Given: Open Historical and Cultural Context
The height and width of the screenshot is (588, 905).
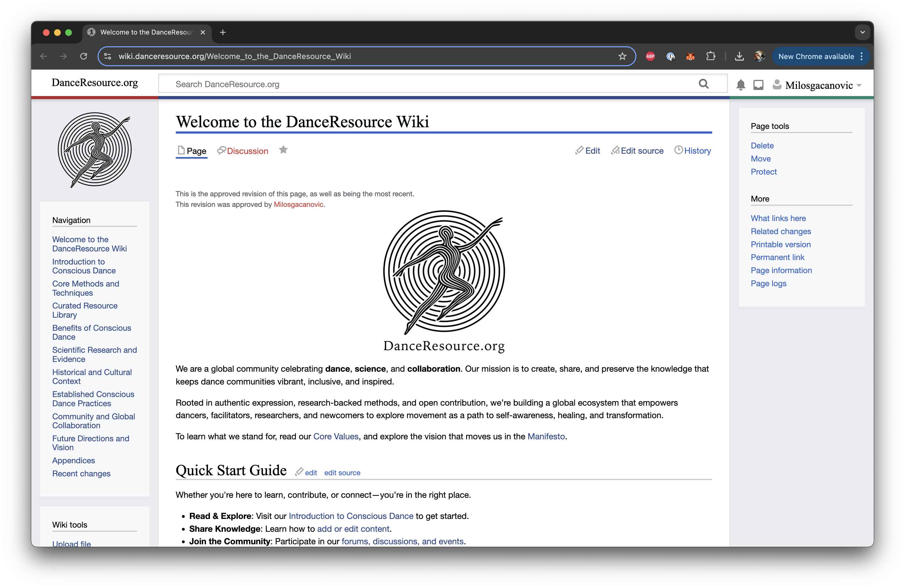Looking at the screenshot, I should coord(92,376).
